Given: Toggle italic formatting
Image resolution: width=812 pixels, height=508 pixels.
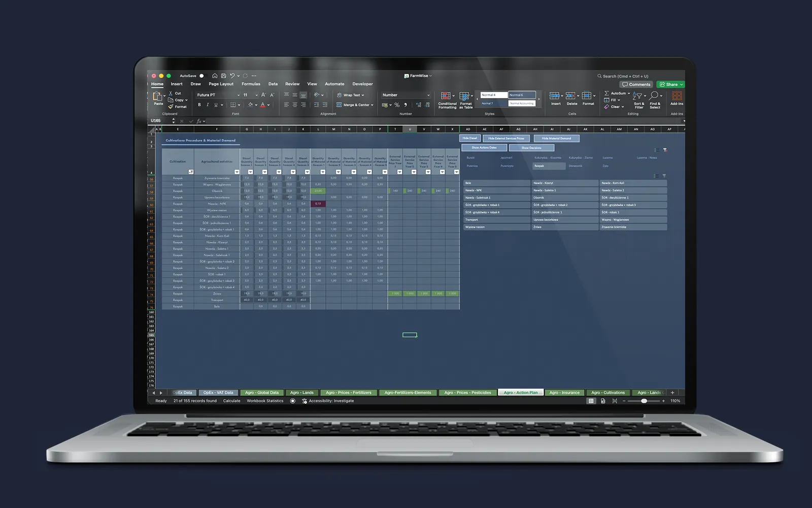Looking at the screenshot, I should tap(208, 105).
